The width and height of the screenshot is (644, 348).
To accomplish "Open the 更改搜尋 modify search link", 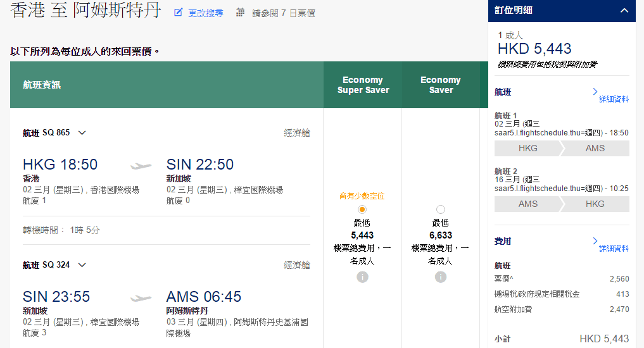I will coord(205,13).
